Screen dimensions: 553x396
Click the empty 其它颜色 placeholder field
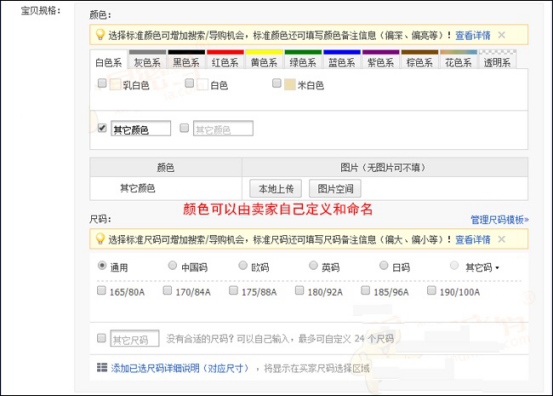[x=223, y=128]
